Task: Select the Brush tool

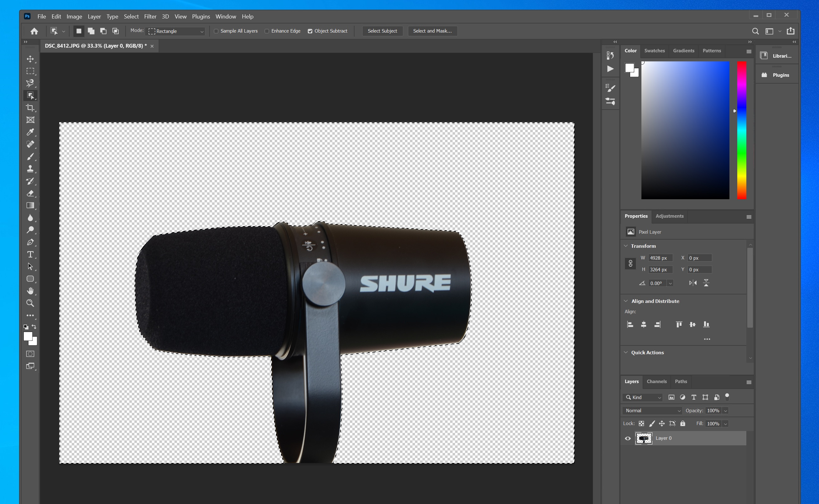Action: click(30, 157)
